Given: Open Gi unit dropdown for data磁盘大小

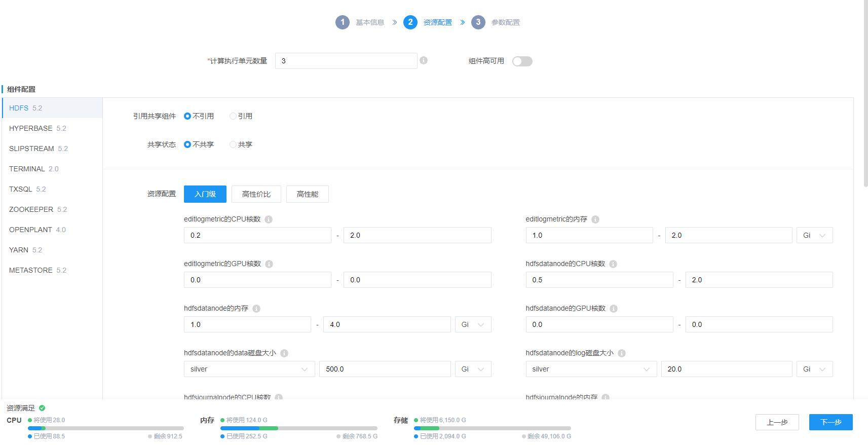Looking at the screenshot, I should click(473, 369).
